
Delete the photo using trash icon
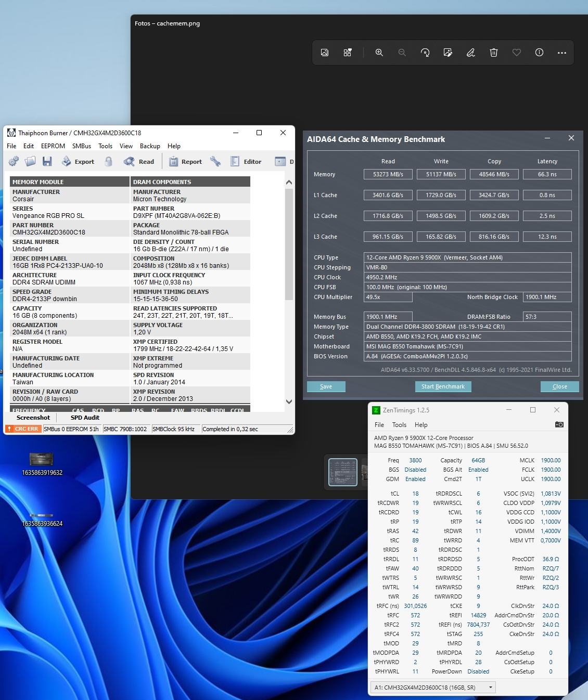494,53
